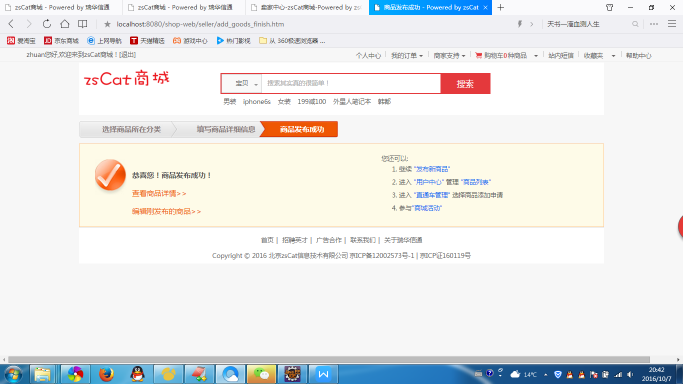Bookmark this page with the star icon

107,24
